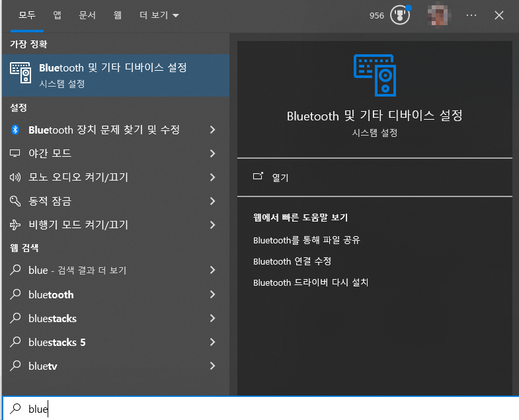The width and height of the screenshot is (519, 420).
Task: Open the rewards trophy medal icon
Action: coord(400,15)
